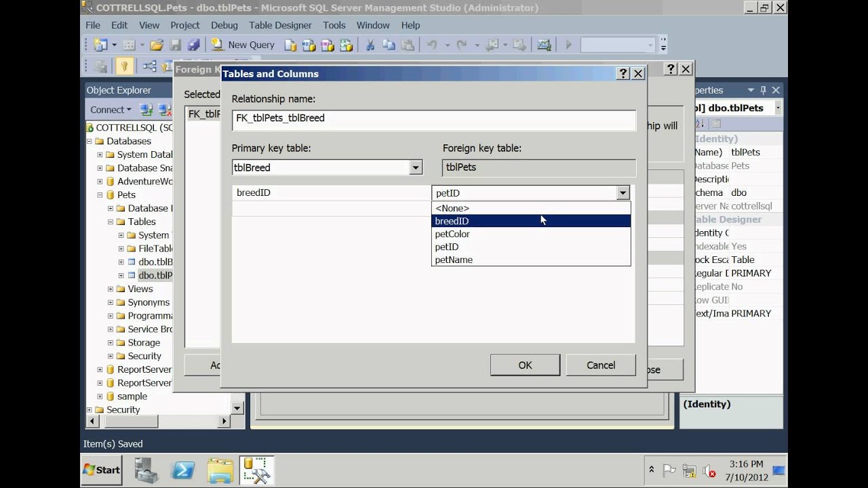Choose petName from the dropdown list
This screenshot has height=488, width=868.
tap(531, 260)
